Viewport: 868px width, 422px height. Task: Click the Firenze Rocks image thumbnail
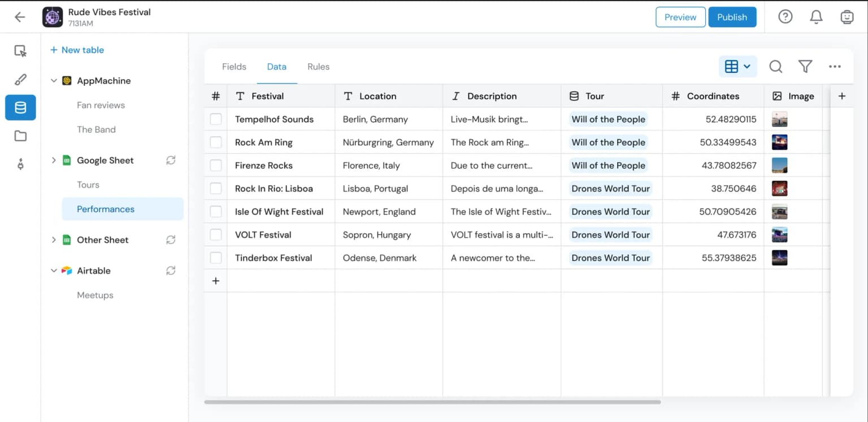(x=779, y=165)
